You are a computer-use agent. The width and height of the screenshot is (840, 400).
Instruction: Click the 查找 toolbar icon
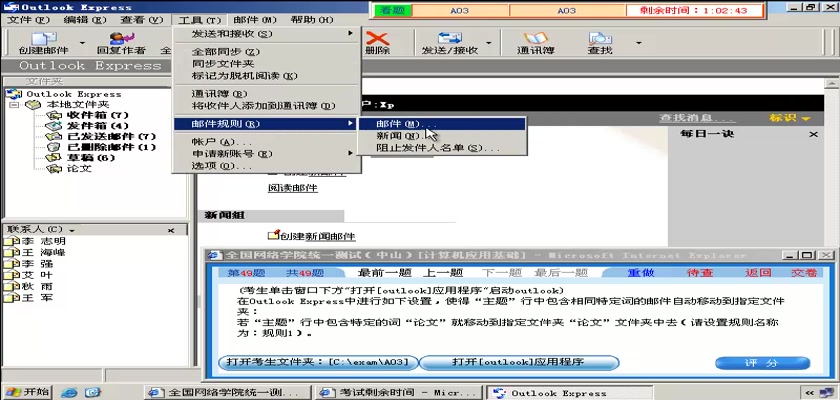(599, 43)
